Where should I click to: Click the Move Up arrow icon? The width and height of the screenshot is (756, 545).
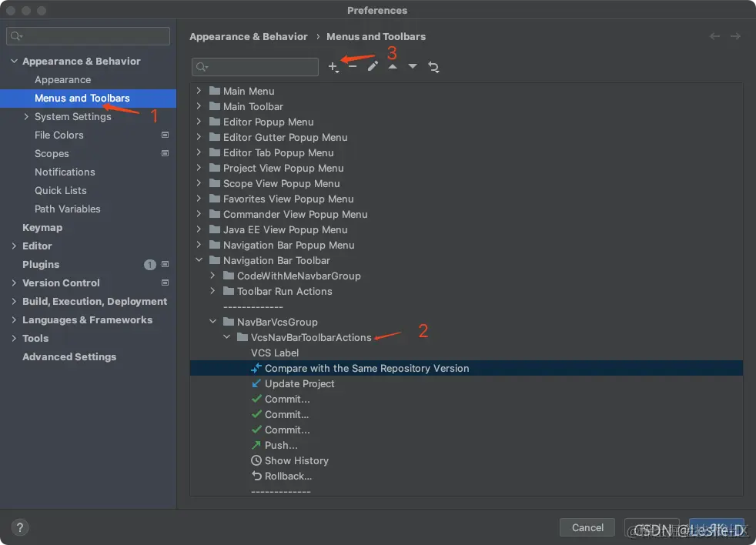coord(393,66)
